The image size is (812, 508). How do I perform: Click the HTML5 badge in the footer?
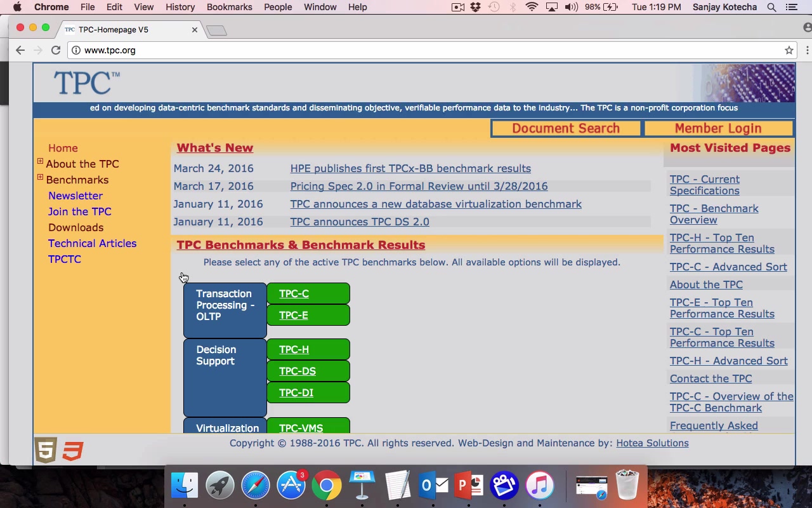[46, 450]
